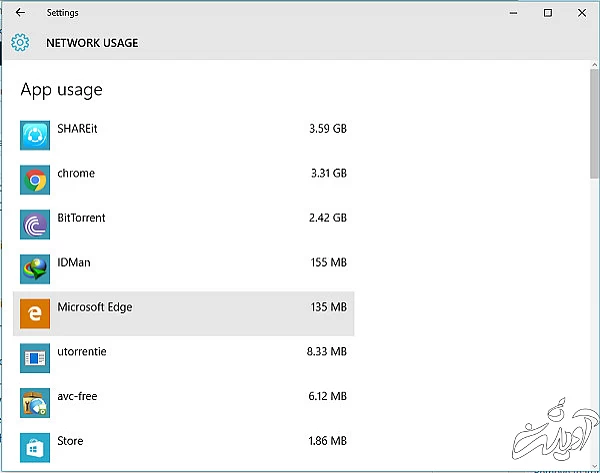Click the Store app icon
The image size is (600, 473).
[x=35, y=446]
